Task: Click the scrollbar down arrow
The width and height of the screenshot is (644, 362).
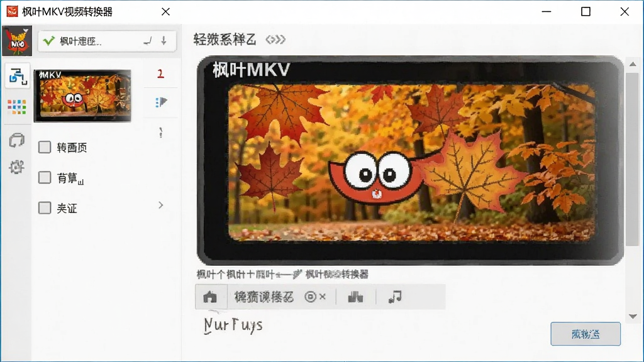Action: 633,317
